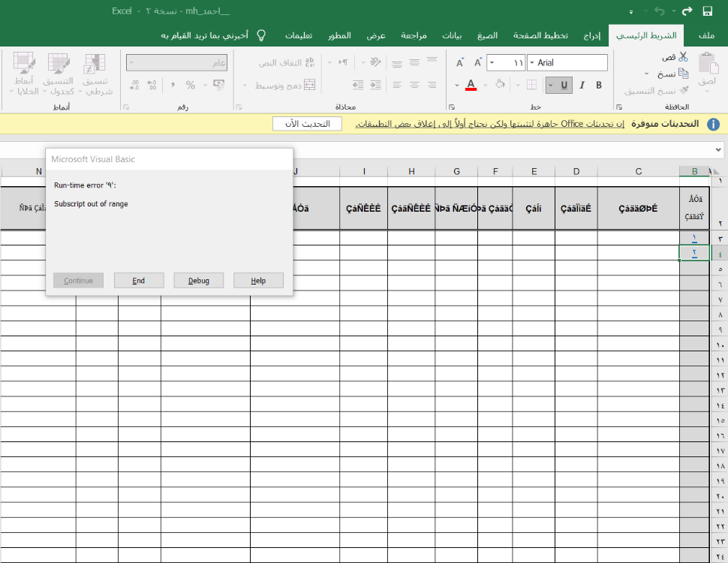The image size is (728, 563).
Task: Click the Paste (لصق) clipboard icon
Action: tap(707, 64)
